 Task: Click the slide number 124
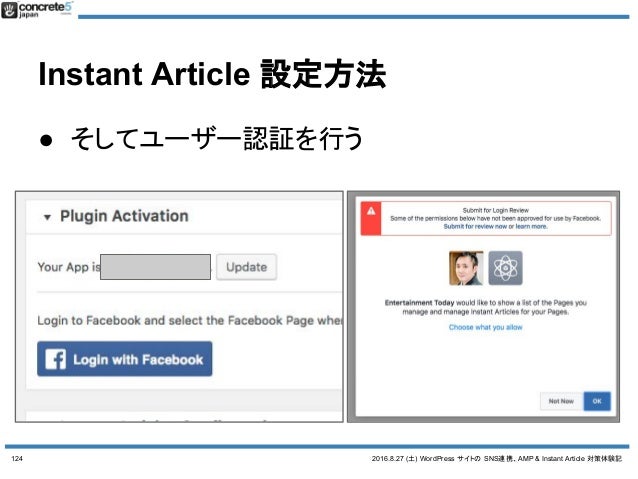(17, 459)
